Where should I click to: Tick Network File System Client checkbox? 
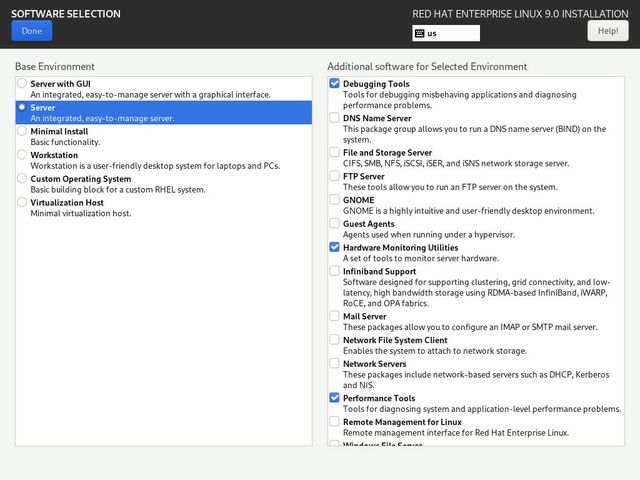334,340
